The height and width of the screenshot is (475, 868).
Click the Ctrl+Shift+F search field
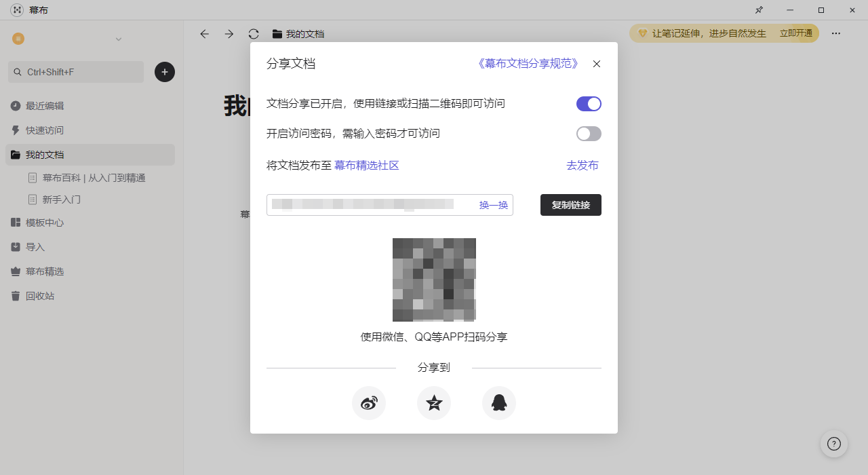(x=75, y=71)
